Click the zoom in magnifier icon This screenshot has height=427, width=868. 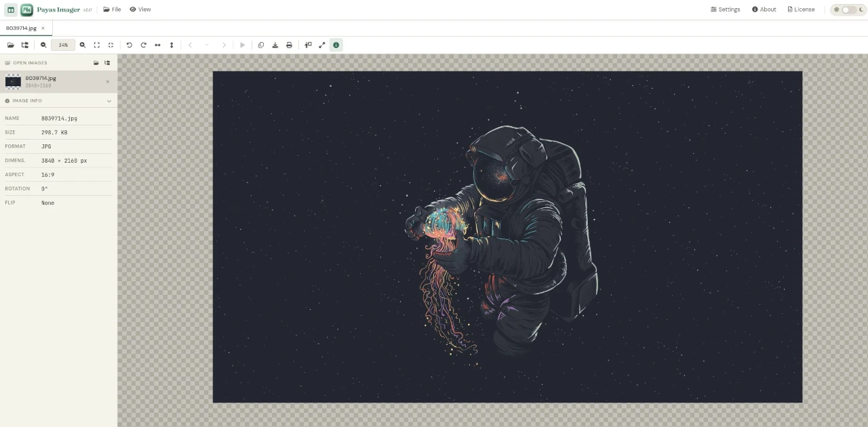pyautogui.click(x=83, y=45)
